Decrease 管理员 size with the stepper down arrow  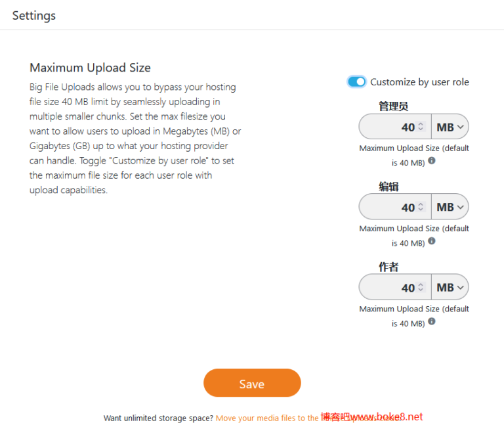[421, 130]
